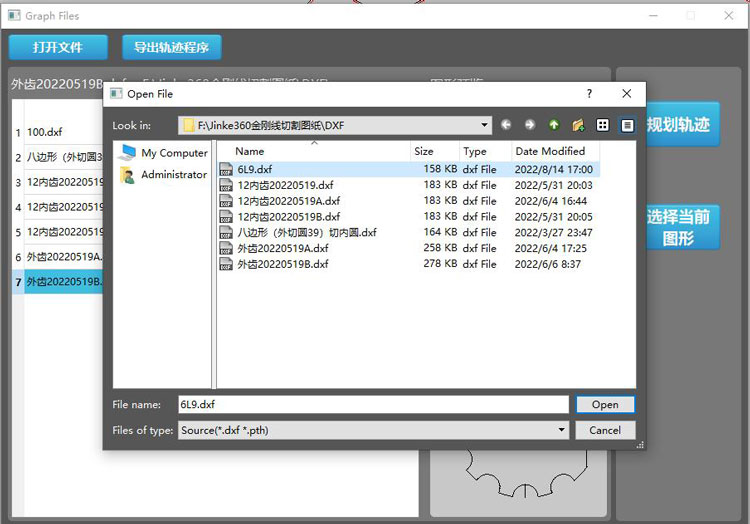750x524 pixels.
Task: Click the file icon next to 外齿20220519A.dxf
Action: (226, 248)
